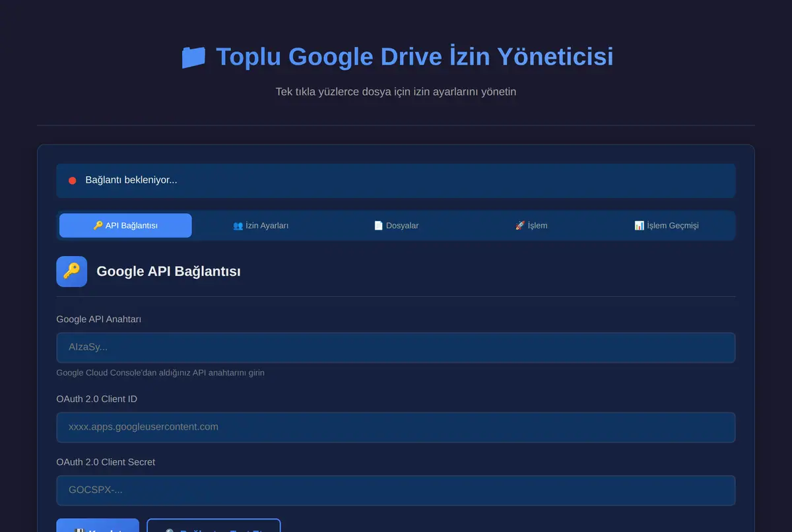Show the İşlem Geçmişi tab
The height and width of the screenshot is (532, 792).
667,225
